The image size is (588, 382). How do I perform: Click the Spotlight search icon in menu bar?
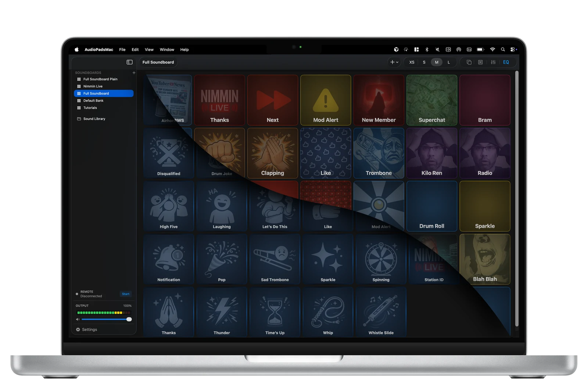[503, 49]
